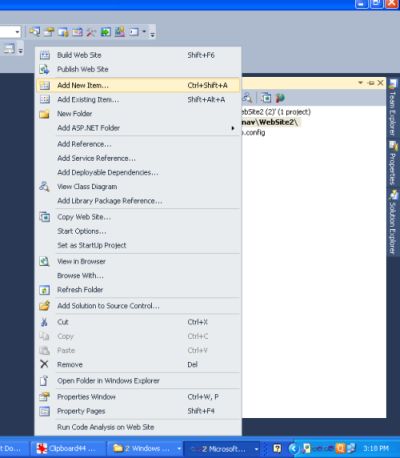The width and height of the screenshot is (400, 458).
Task: Click the green arrow icon in toolbar
Action: tap(106, 32)
